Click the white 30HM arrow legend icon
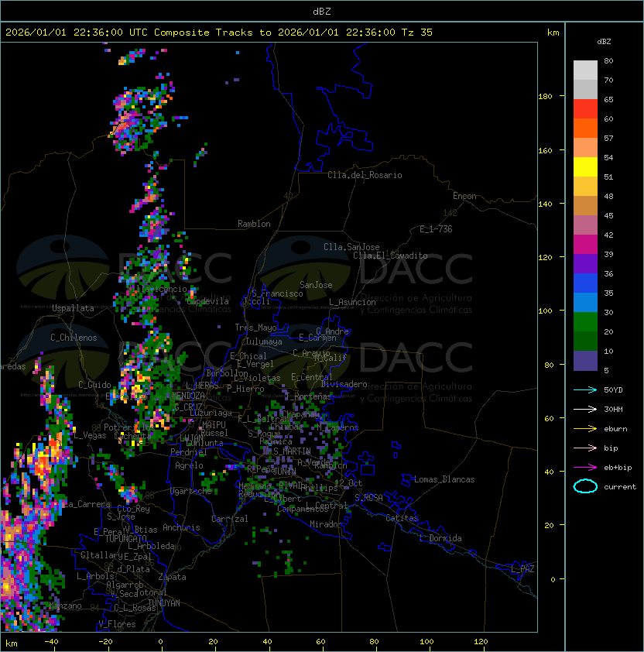644x652 pixels. pos(585,409)
